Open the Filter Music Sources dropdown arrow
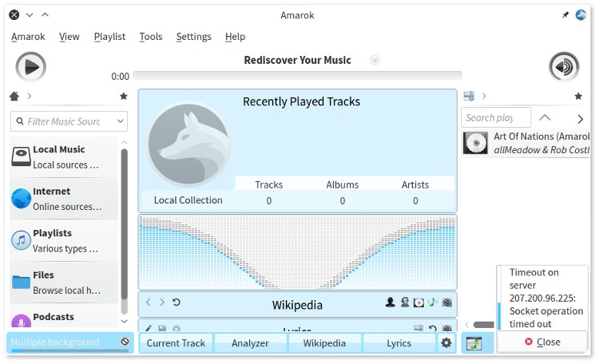This screenshot has width=599, height=364. pos(121,121)
